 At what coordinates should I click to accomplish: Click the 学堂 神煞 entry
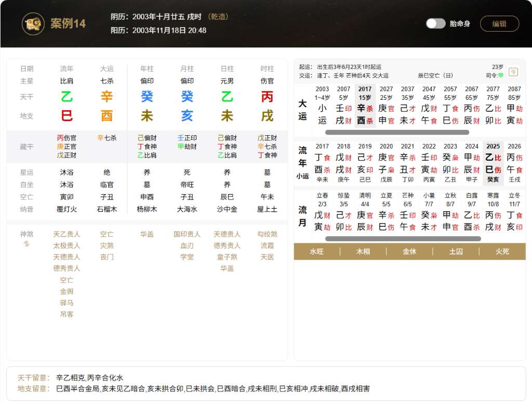point(187,257)
